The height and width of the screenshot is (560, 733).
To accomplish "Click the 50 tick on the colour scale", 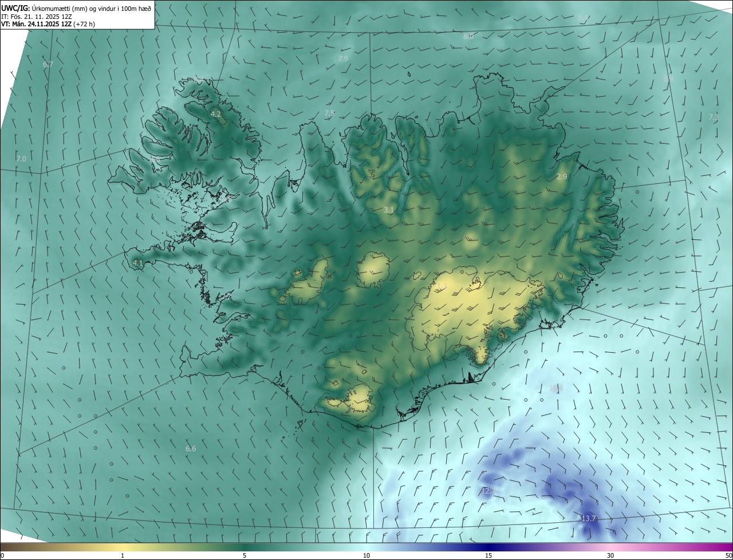I will 728,555.
